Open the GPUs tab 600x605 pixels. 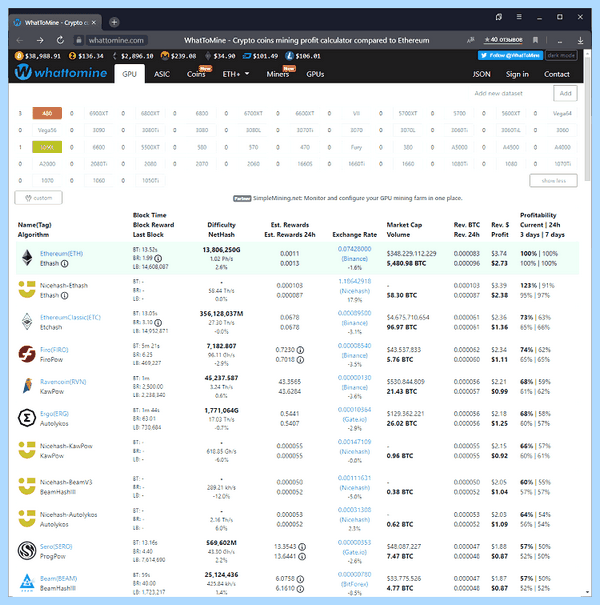tap(315, 74)
